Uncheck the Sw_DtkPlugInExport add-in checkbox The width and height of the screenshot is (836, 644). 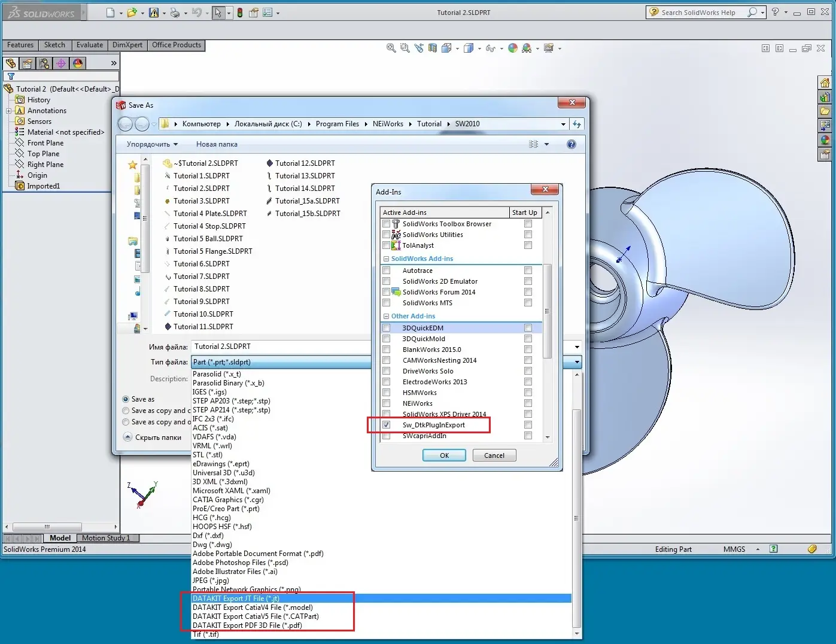pos(387,425)
